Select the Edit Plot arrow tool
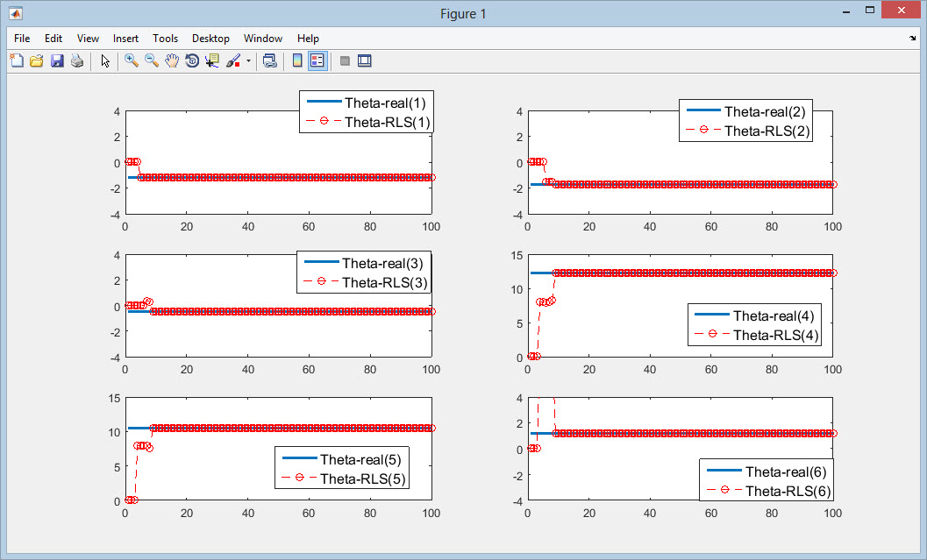 point(105,60)
